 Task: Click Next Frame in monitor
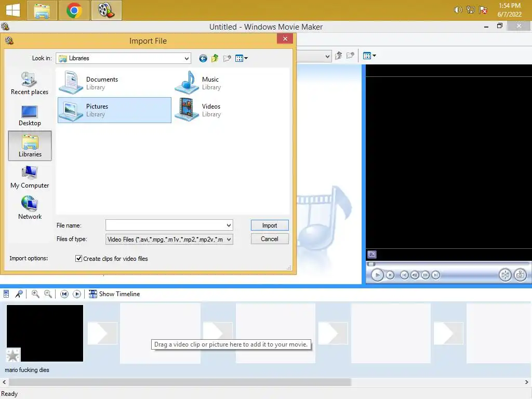[x=425, y=275]
